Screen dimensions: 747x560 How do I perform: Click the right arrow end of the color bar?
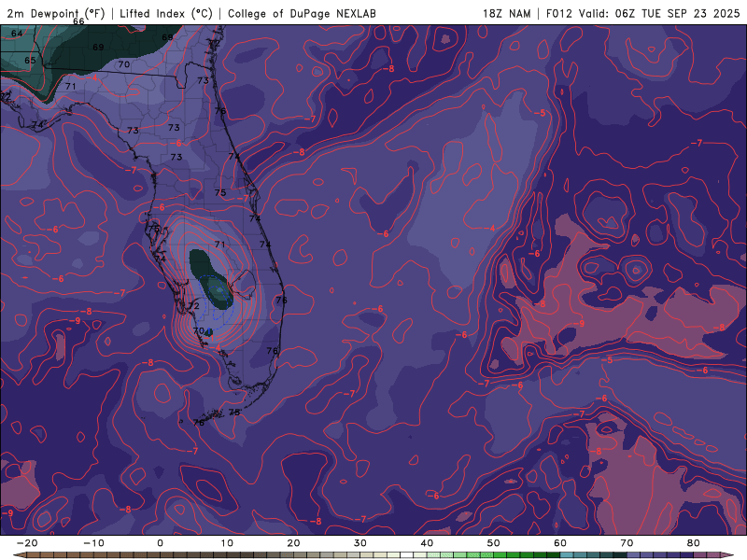(x=729, y=555)
